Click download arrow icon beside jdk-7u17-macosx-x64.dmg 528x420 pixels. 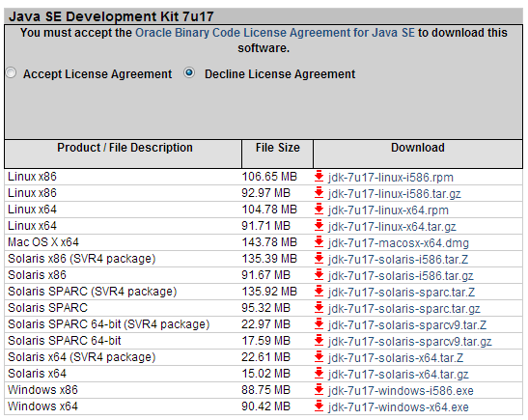click(319, 241)
